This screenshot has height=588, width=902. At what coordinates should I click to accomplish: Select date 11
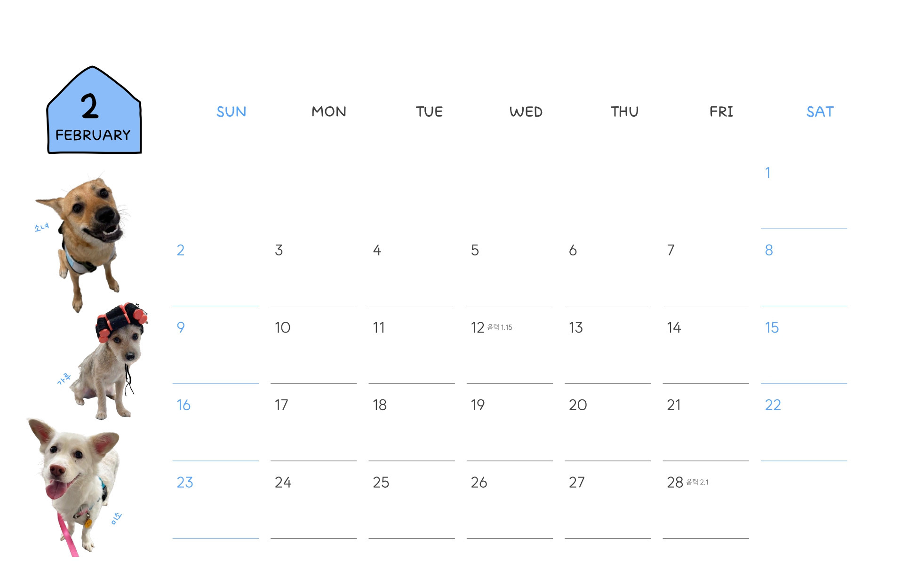click(379, 327)
